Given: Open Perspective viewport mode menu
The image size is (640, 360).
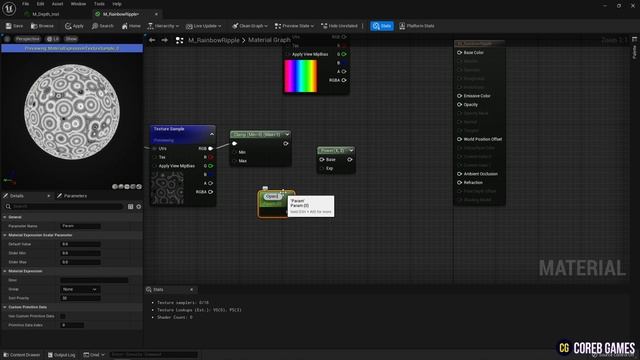Looking at the screenshot, I should click(27, 39).
